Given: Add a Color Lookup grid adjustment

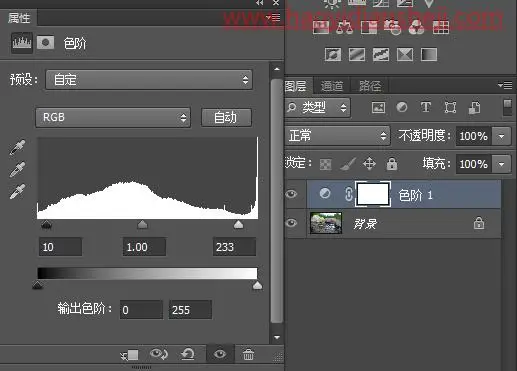Looking at the screenshot, I should point(441,27).
